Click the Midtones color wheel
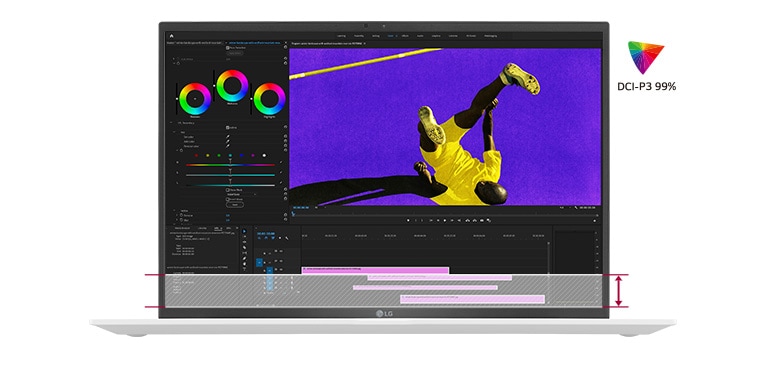This screenshot has width=768, height=384. pos(232,86)
